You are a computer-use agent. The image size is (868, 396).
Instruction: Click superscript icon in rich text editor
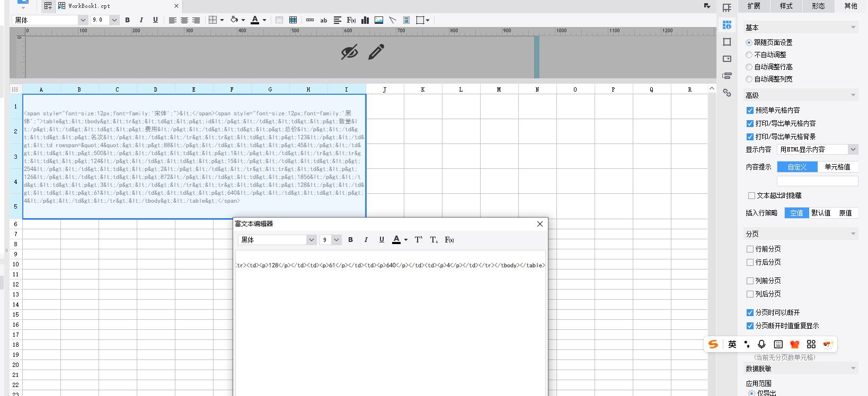(418, 240)
